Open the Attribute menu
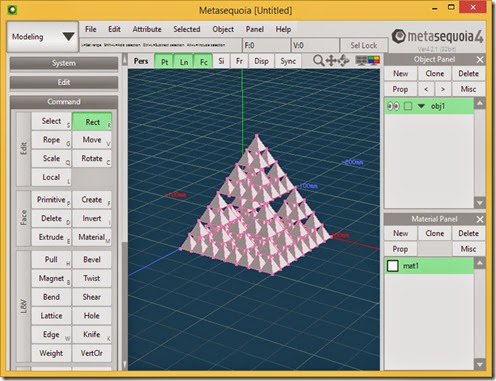The image size is (496, 381). pos(147,29)
